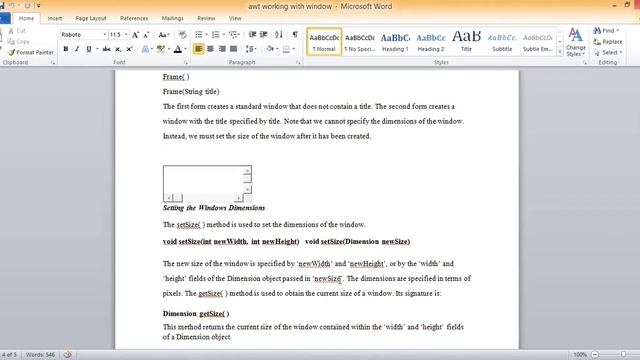Toggle Show/Hide paragraph marks
Image resolution: width=640 pixels, height=360 pixels.
coord(295,35)
